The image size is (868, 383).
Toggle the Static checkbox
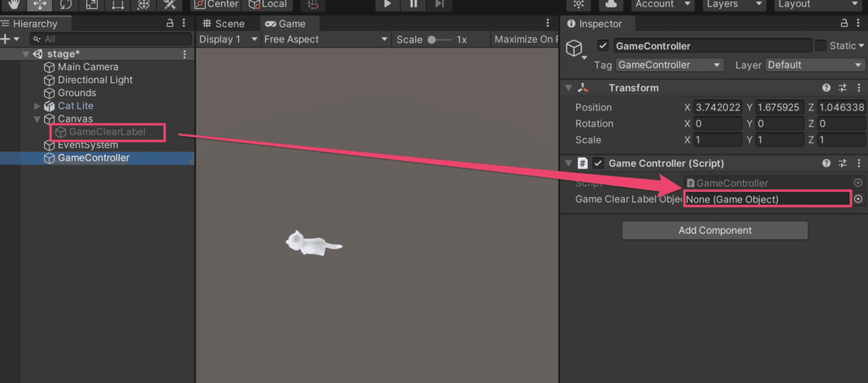tap(820, 46)
